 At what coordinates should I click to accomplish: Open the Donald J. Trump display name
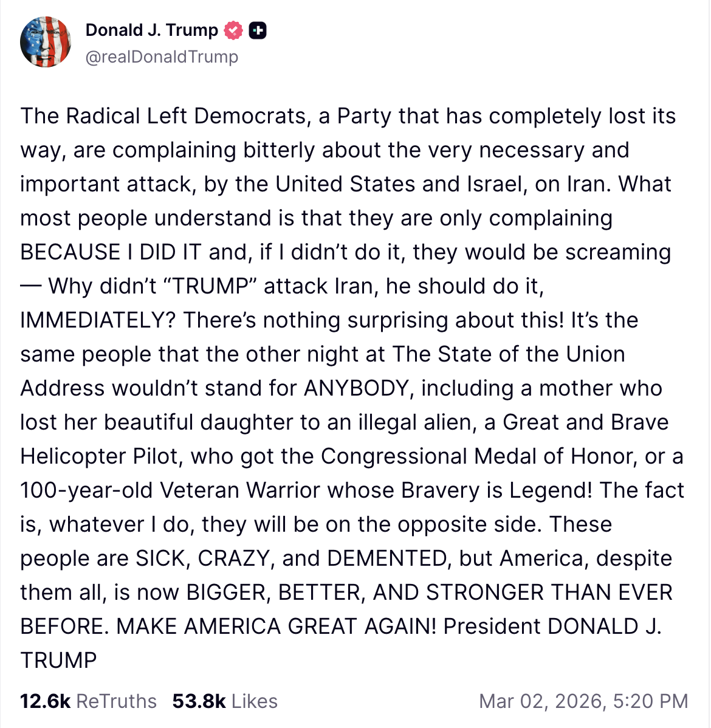tap(151, 30)
